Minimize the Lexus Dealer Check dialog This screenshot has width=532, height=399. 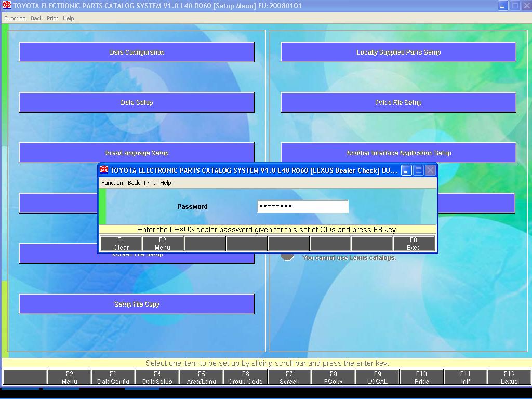[x=406, y=170]
